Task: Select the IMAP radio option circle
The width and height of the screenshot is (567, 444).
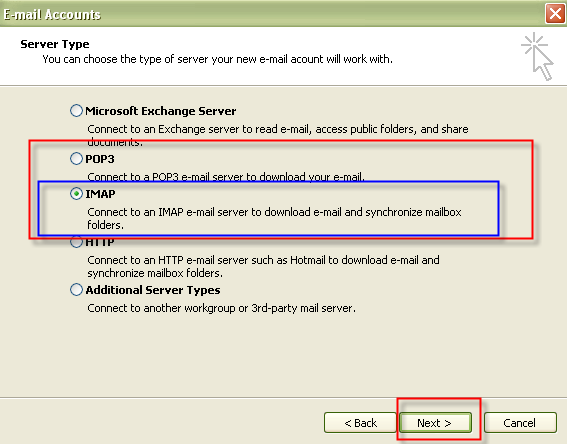Action: tap(76, 194)
